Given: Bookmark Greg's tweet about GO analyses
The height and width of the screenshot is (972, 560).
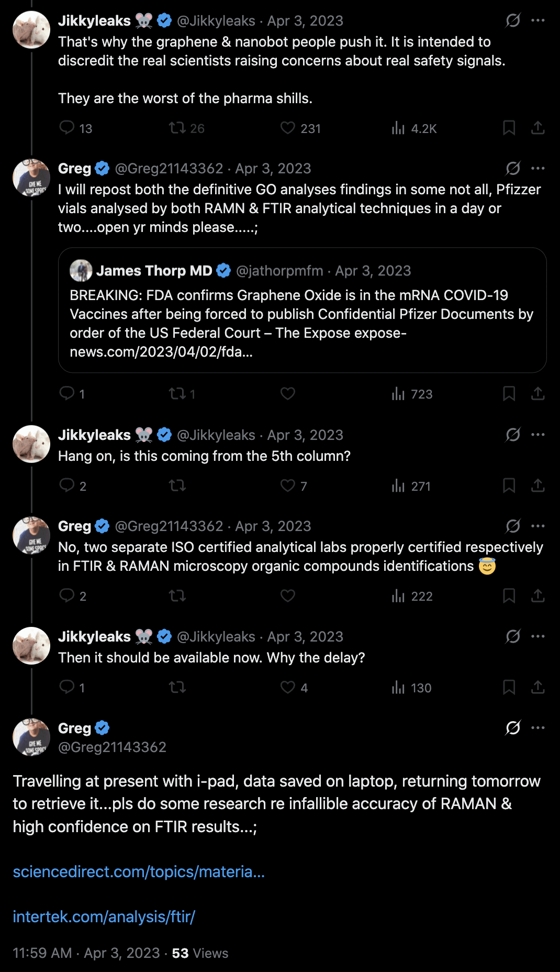Looking at the screenshot, I should pyautogui.click(x=509, y=394).
